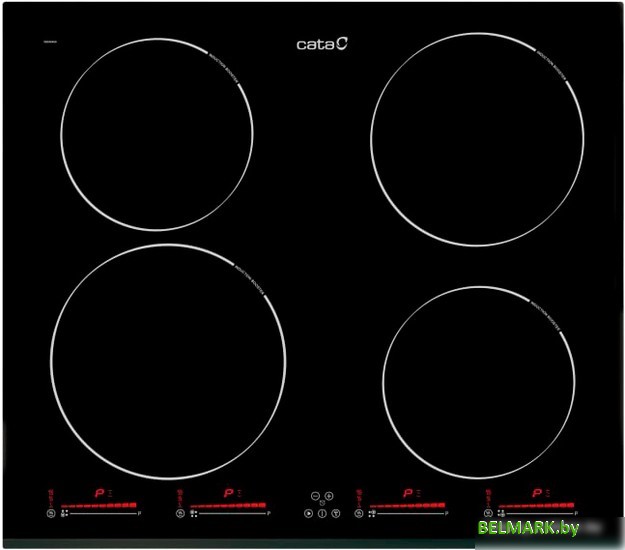Tap the red P display above the third slider
Viewport: 625px width, 550px height.
(x=407, y=493)
